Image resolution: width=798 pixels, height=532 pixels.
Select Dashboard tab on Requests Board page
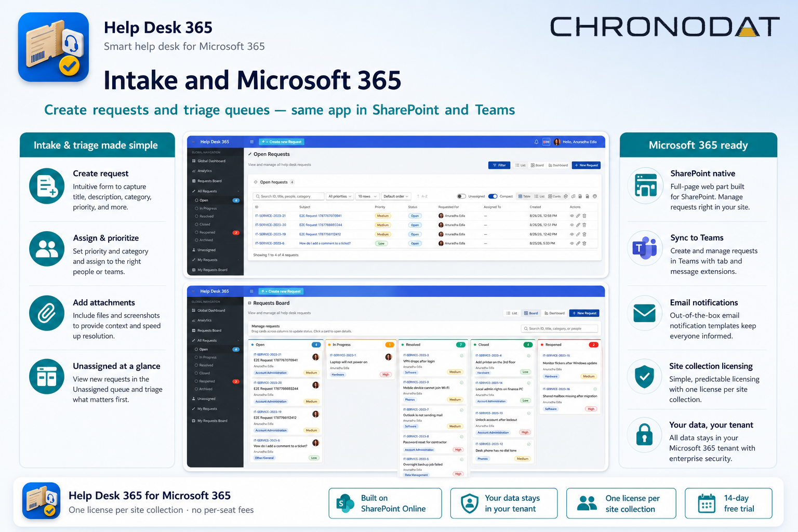tap(555, 313)
